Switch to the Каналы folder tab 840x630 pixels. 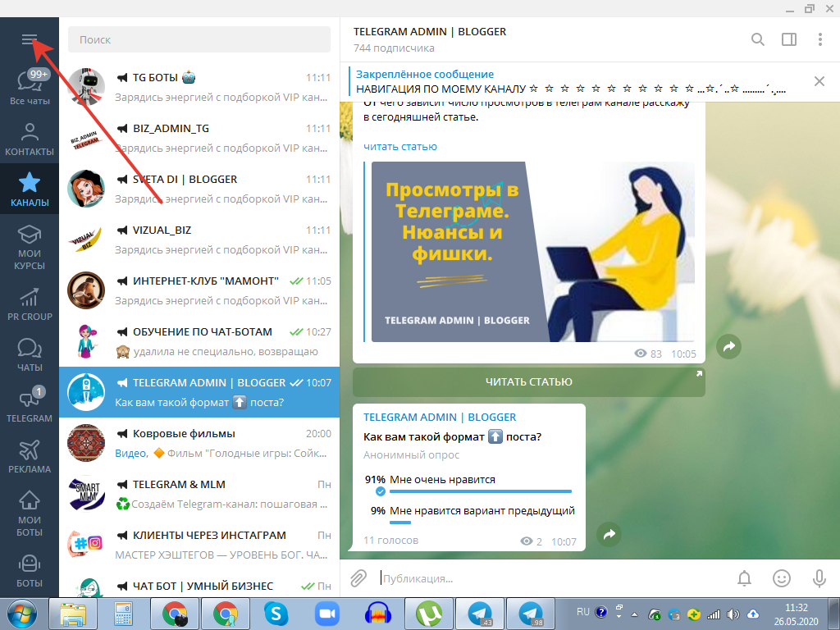pyautogui.click(x=30, y=189)
